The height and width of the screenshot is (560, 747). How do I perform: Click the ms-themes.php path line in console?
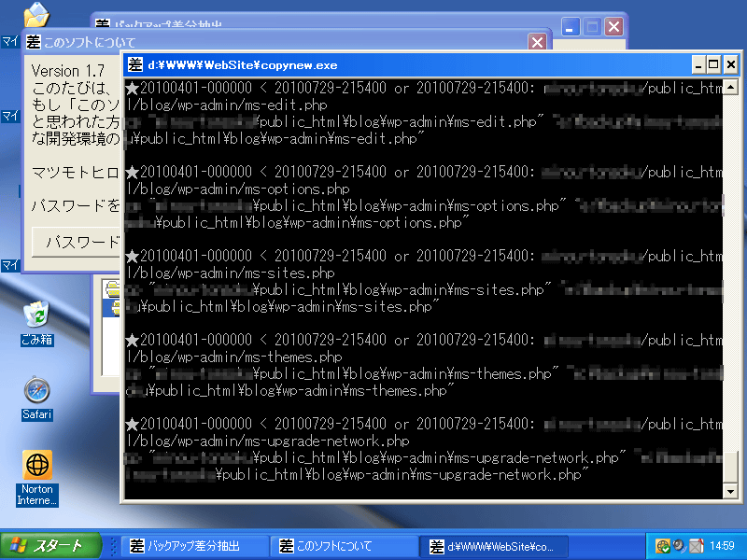234,357
